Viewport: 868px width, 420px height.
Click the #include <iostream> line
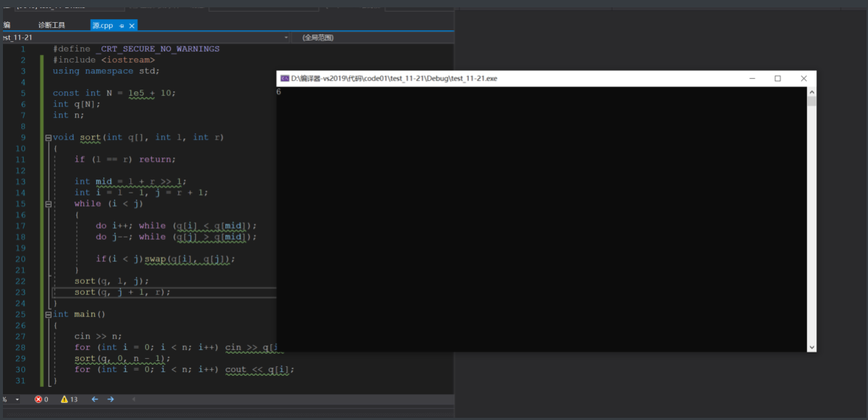coord(104,60)
